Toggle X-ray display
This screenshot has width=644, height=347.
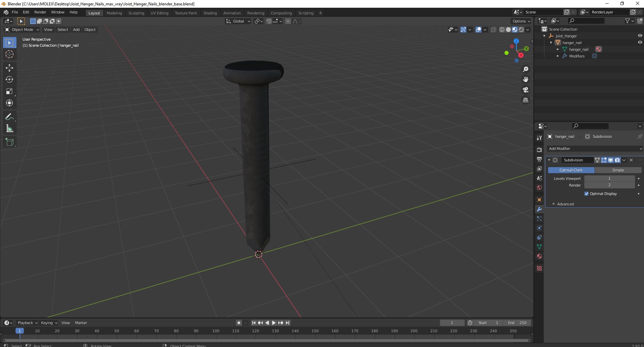(493, 30)
